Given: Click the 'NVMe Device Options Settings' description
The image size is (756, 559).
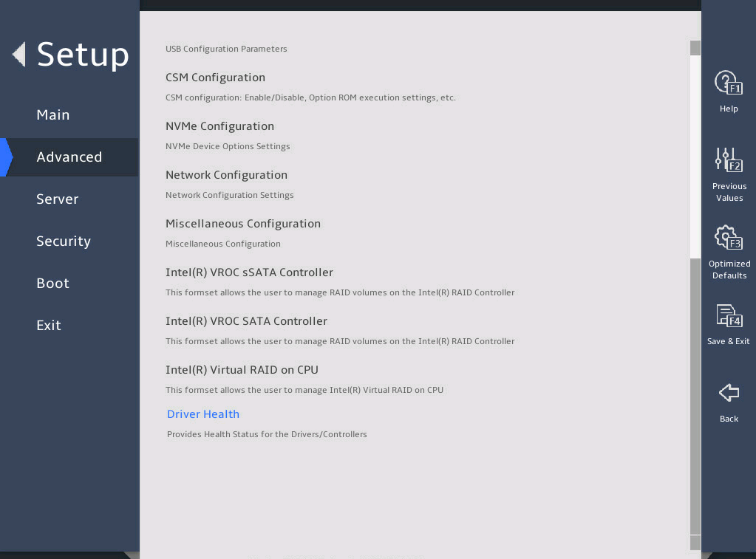Looking at the screenshot, I should (x=228, y=146).
